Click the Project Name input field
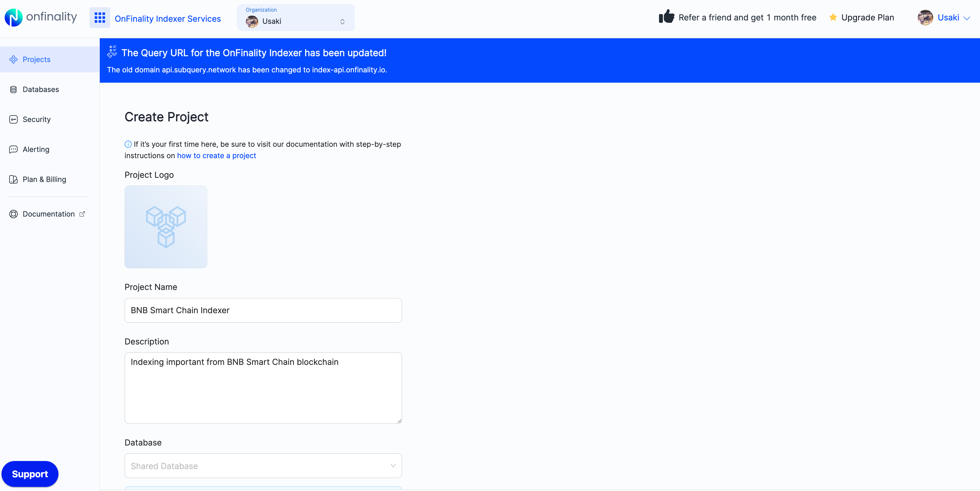Image resolution: width=980 pixels, height=491 pixels. (263, 310)
